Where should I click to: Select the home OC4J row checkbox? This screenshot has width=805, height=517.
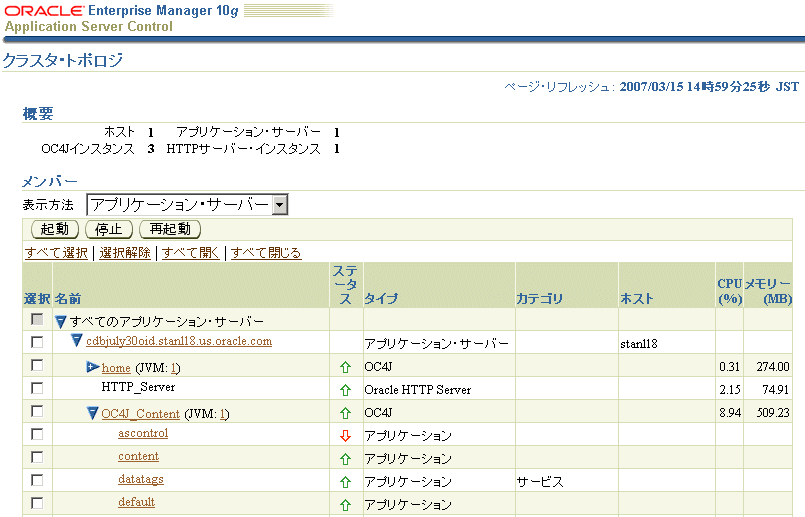[37, 365]
